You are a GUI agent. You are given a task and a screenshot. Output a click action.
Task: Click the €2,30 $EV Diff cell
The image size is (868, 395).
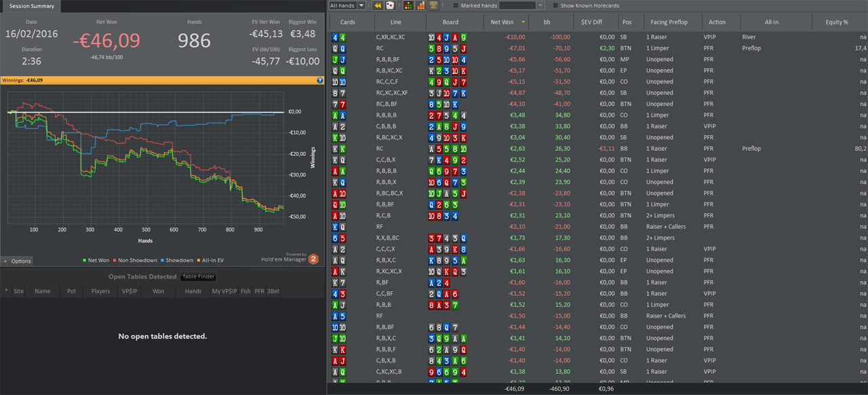tap(606, 48)
